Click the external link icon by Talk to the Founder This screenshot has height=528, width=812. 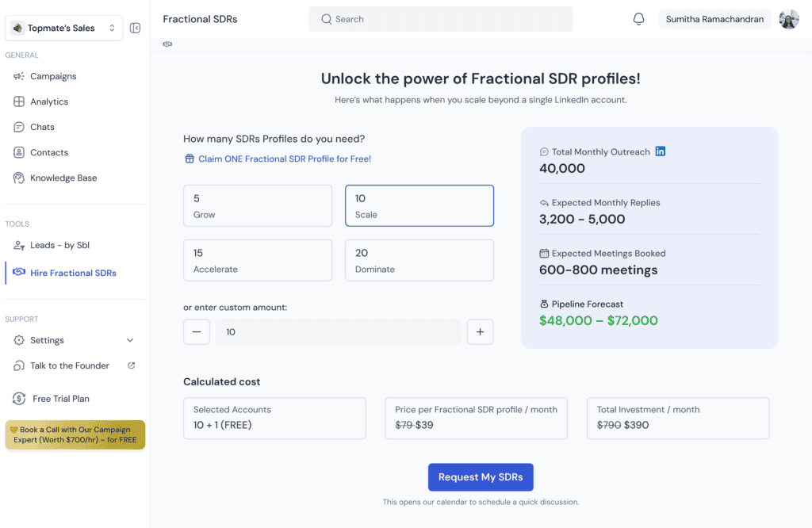(x=132, y=365)
